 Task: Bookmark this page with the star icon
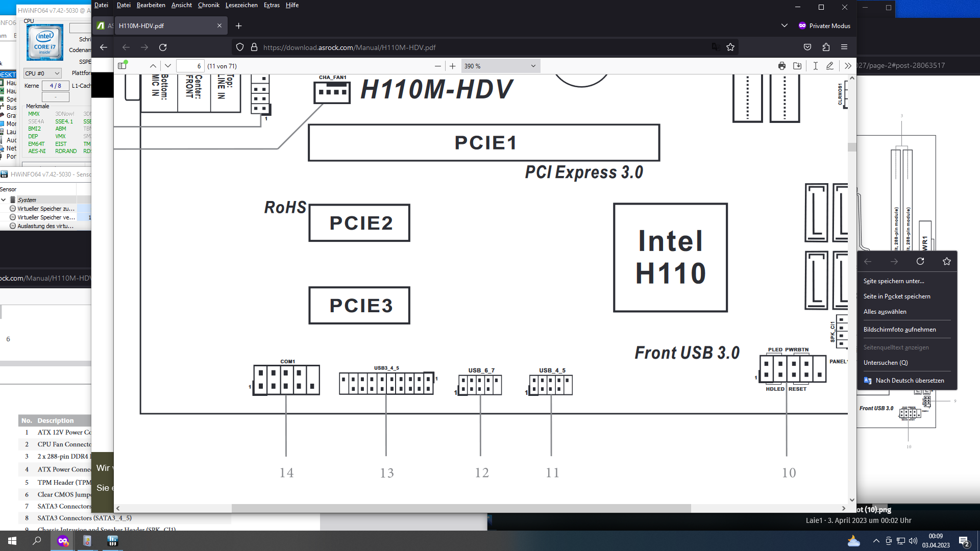(x=730, y=47)
